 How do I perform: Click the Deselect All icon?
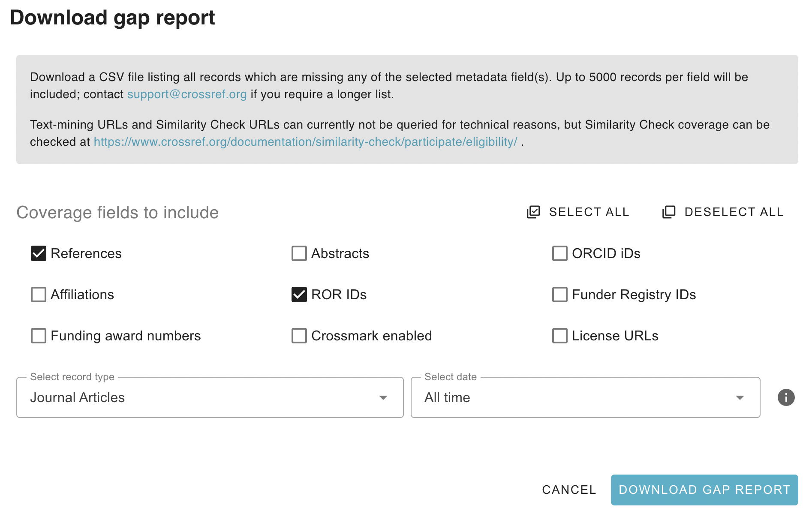[x=669, y=212]
